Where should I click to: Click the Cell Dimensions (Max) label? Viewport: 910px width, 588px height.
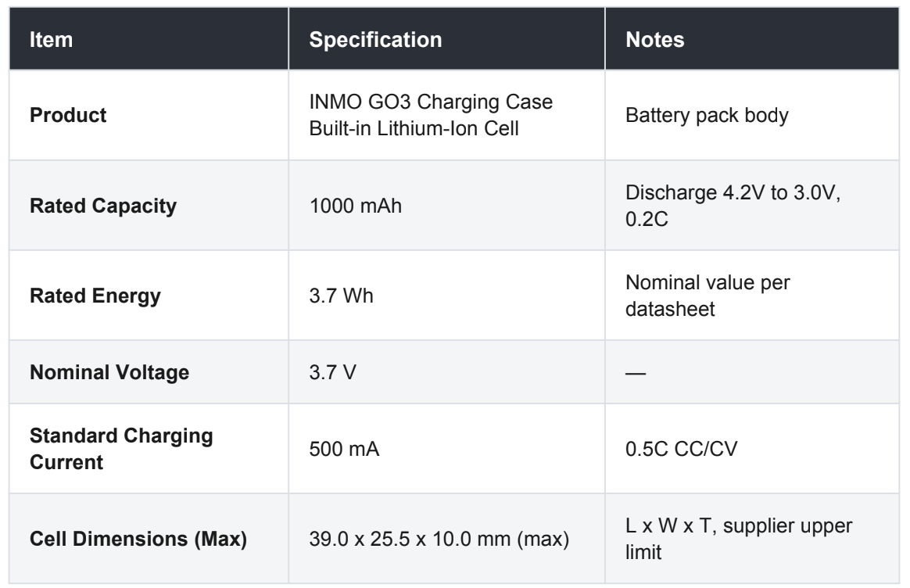(138, 539)
